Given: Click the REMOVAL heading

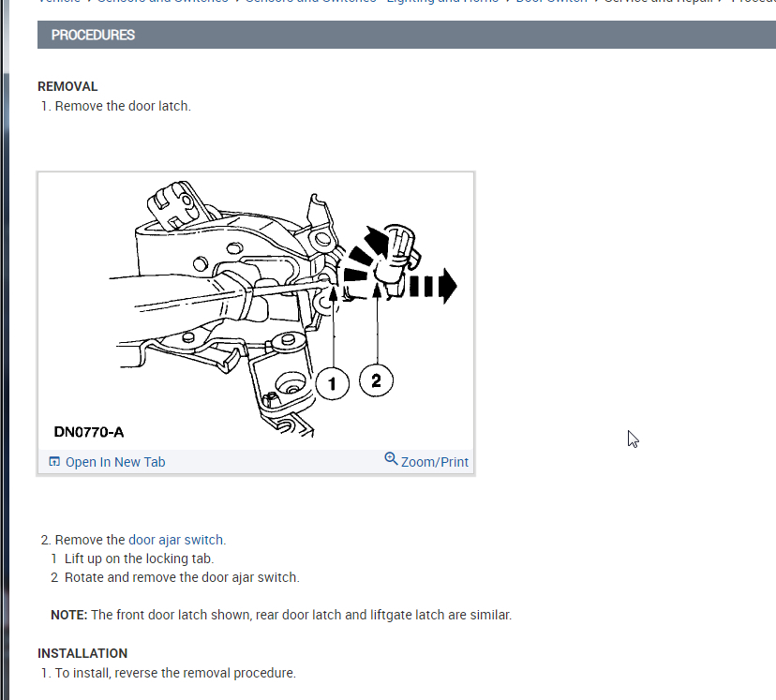Looking at the screenshot, I should pyautogui.click(x=67, y=86).
